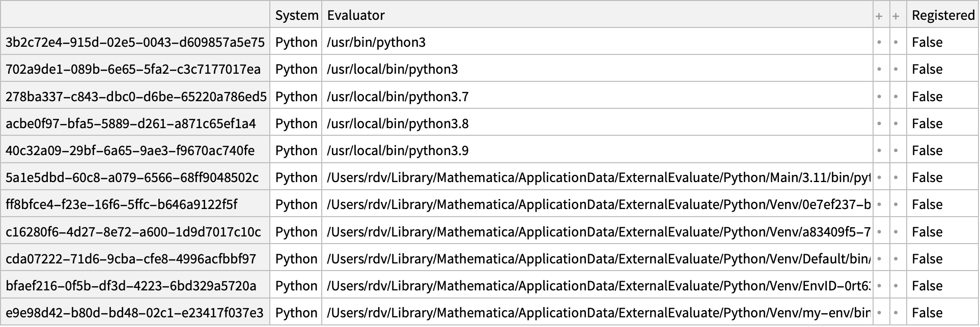Click False in the Venv/my-env row
Screen dimensions: 980x327
[x=927, y=313]
